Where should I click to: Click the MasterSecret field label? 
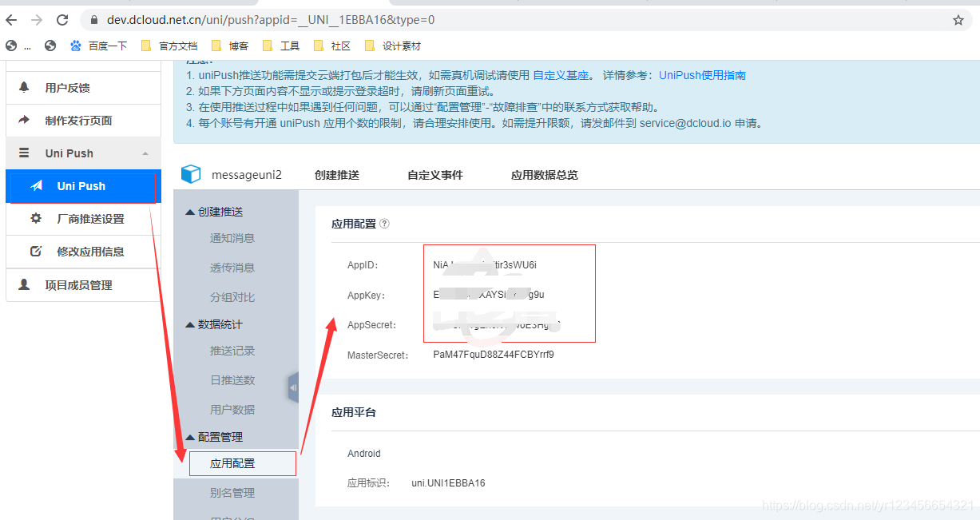point(378,355)
